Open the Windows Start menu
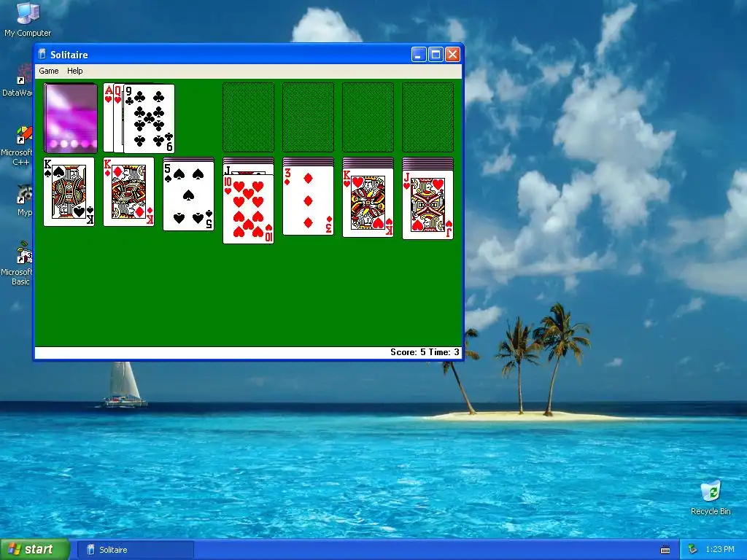This screenshot has width=747, height=560. click(x=35, y=549)
